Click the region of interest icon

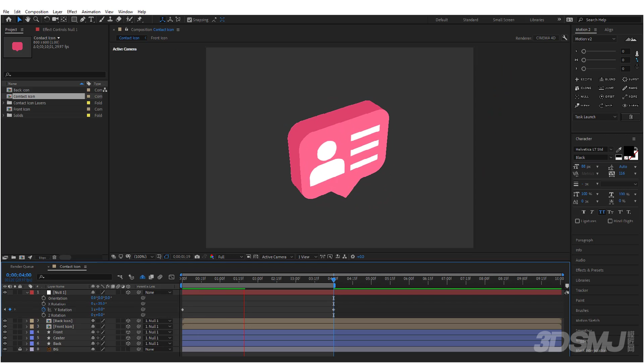pos(248,257)
